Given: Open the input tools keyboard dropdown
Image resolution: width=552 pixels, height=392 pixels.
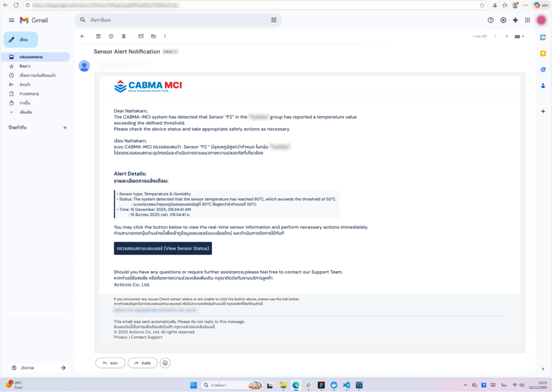Looking at the screenshot, I should click(x=519, y=36).
